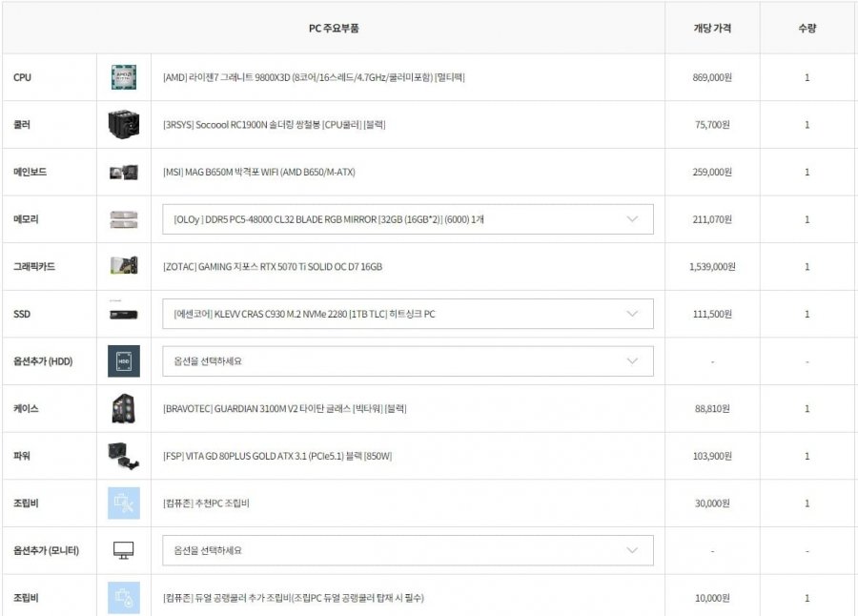Click the CPU row label

[x=23, y=77]
